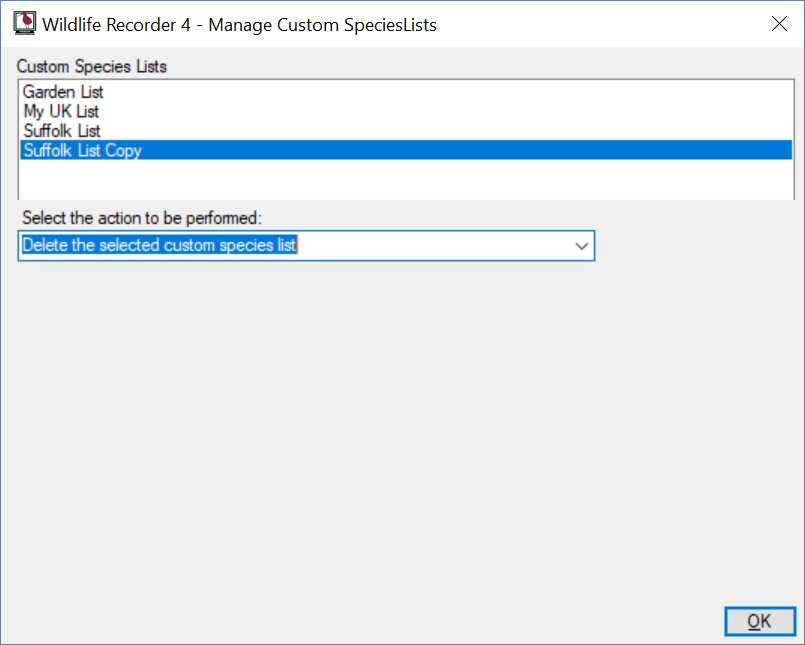Click the highlighted Suffolk List Copy entry
805x645 pixels.
pyautogui.click(x=406, y=150)
